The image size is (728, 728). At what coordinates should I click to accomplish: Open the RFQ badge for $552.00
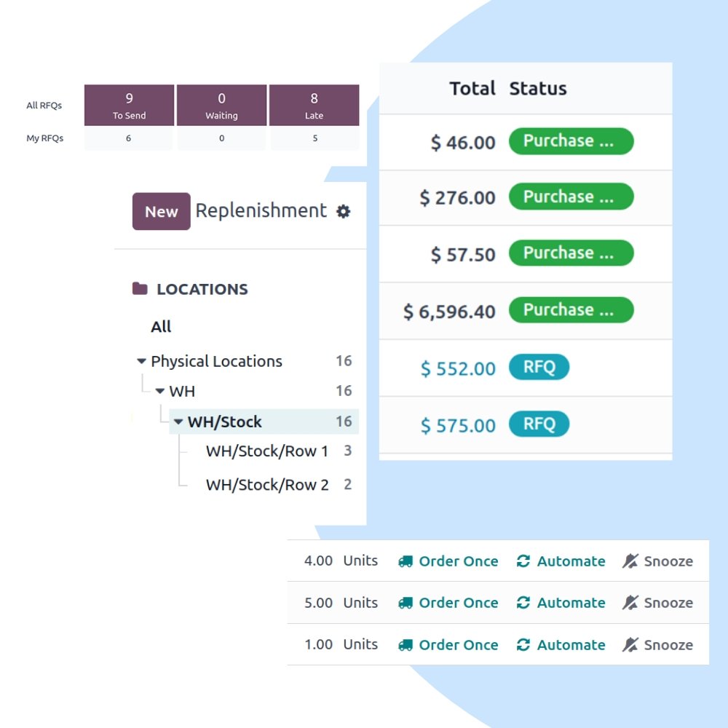[x=539, y=368]
